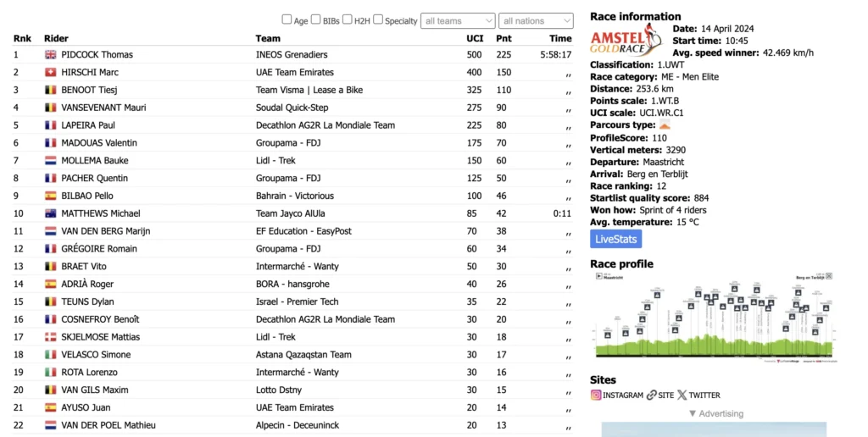The width and height of the screenshot is (868, 437).
Task: Click the Belgian flag beside BENOOT Tiesj
Action: pos(50,90)
